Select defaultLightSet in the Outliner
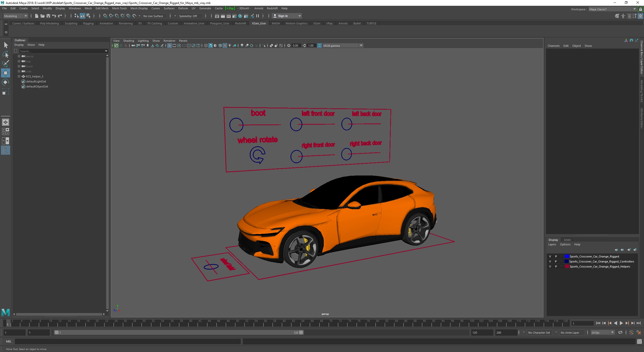This screenshot has height=352, width=644. pos(36,81)
